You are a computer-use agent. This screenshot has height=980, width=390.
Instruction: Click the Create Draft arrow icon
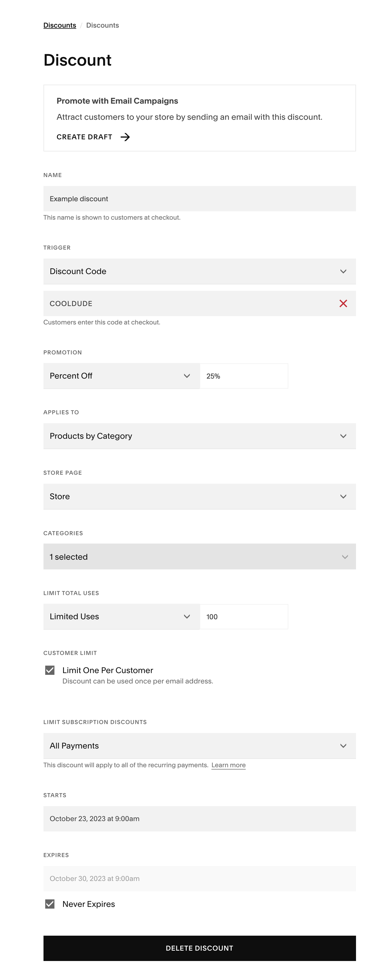point(125,137)
